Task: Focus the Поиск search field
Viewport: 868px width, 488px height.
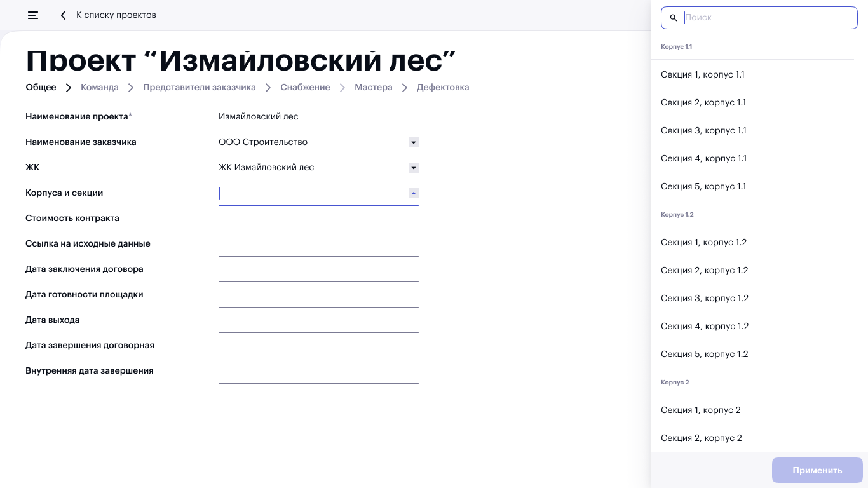Action: 759,18
